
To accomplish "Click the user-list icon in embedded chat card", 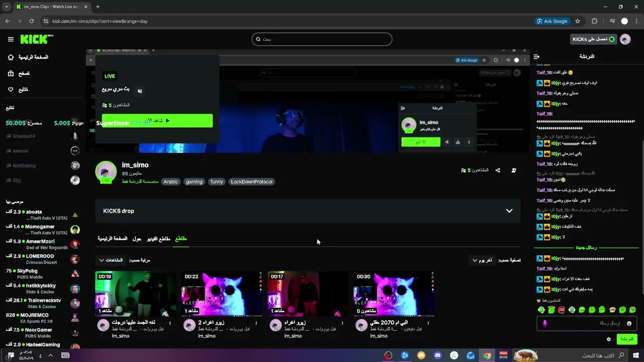I will [x=403, y=108].
